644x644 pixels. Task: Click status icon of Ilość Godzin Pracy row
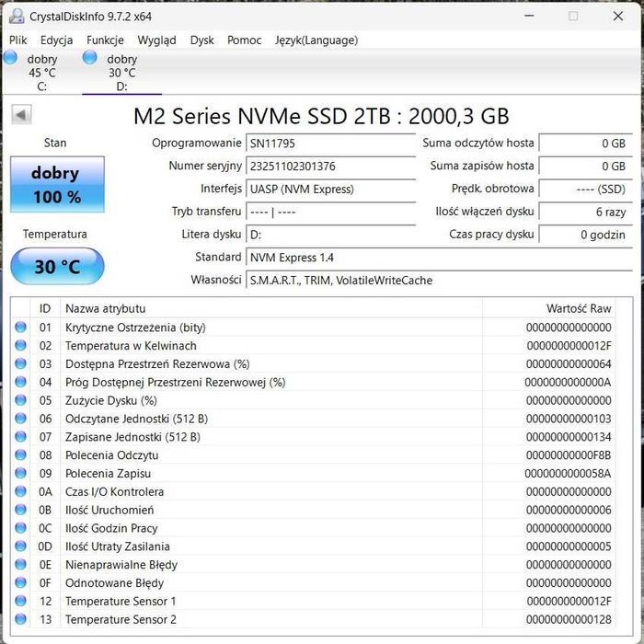pyautogui.click(x=20, y=528)
